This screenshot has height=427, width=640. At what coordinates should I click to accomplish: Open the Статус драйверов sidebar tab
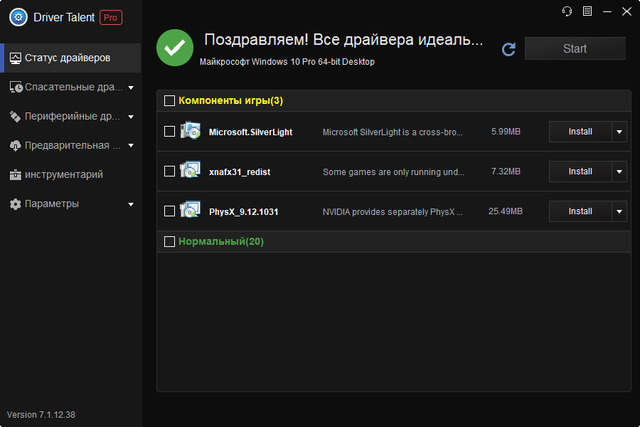(70, 58)
